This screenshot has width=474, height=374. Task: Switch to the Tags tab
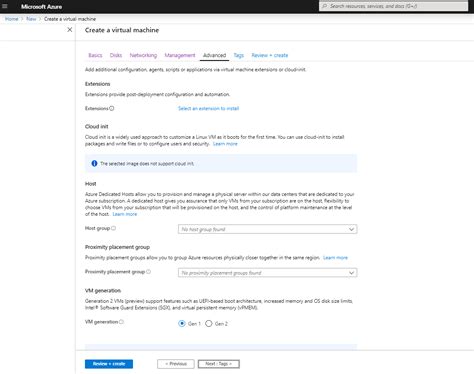pos(239,55)
